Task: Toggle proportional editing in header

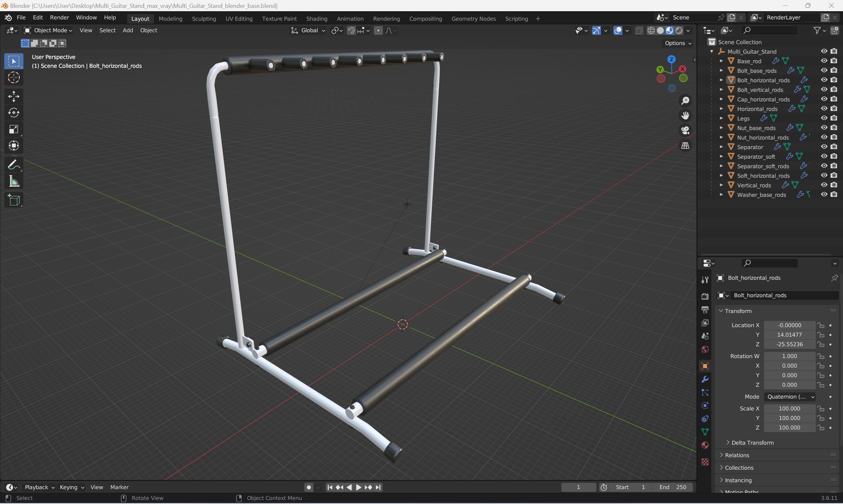Action: coord(378,31)
